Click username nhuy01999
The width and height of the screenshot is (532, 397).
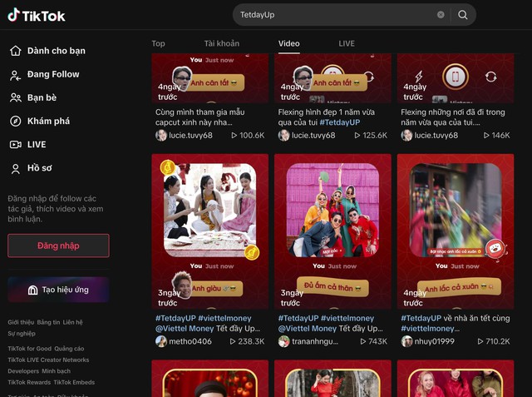pyautogui.click(x=434, y=341)
